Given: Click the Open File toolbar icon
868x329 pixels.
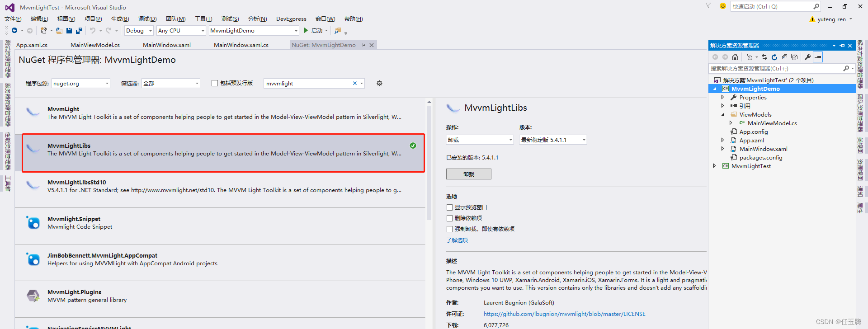Looking at the screenshot, I should click(x=59, y=30).
